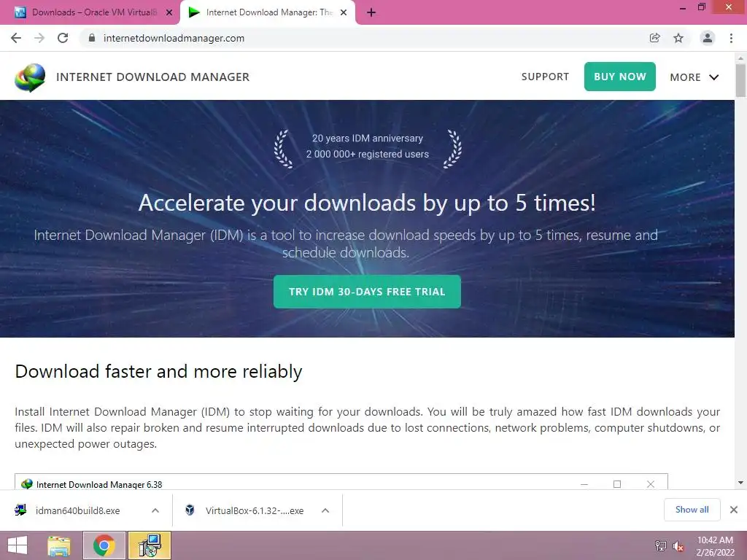Image resolution: width=747 pixels, height=560 pixels.
Task: Click '2 000 000+ registered users' text
Action: [368, 154]
